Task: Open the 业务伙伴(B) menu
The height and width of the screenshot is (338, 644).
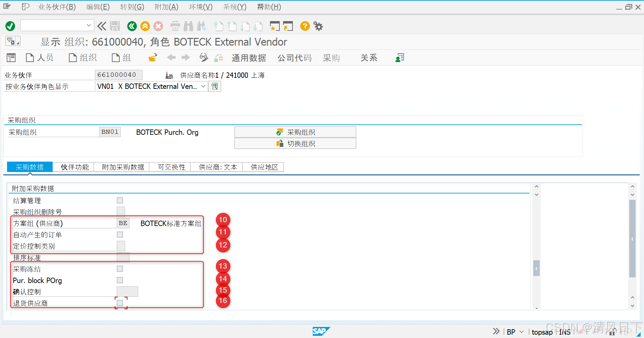Action: click(x=57, y=7)
